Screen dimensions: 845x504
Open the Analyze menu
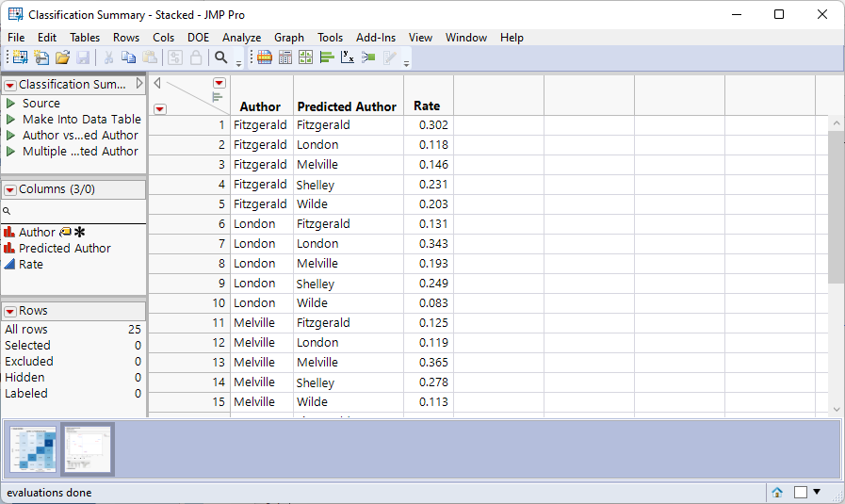[241, 38]
